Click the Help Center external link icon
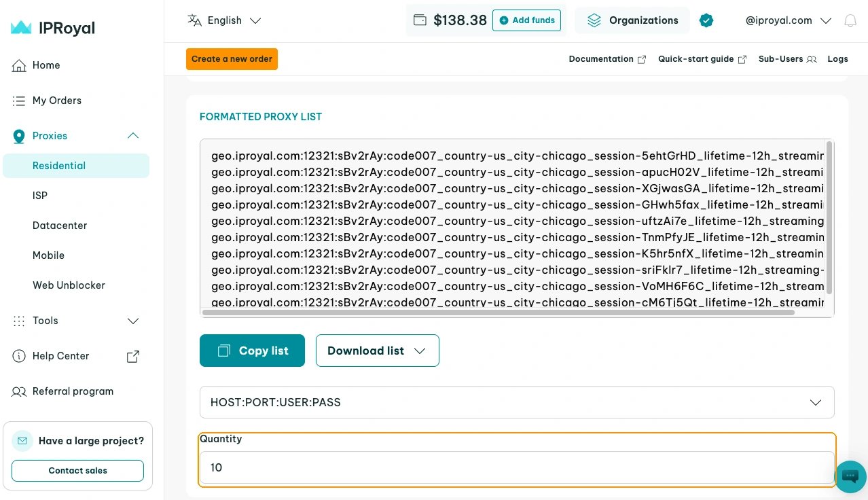Screen dimensions: 868x500 [x=133, y=356]
